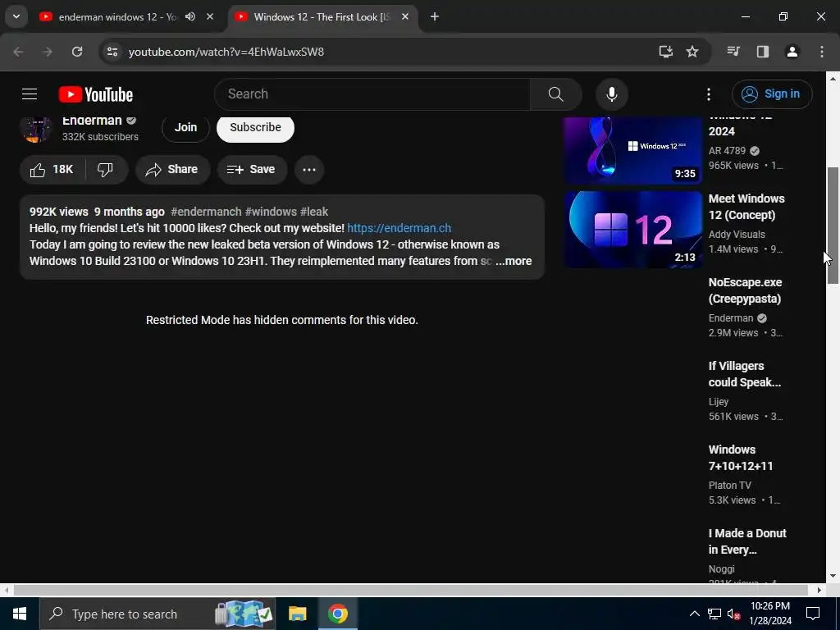Open Chrome three-dot menu
The height and width of the screenshot is (630, 840).
[822, 52]
